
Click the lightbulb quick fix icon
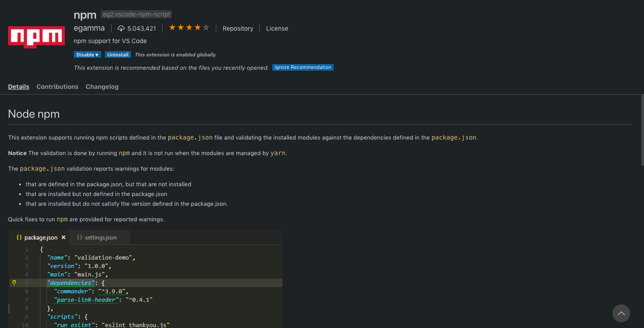point(14,283)
